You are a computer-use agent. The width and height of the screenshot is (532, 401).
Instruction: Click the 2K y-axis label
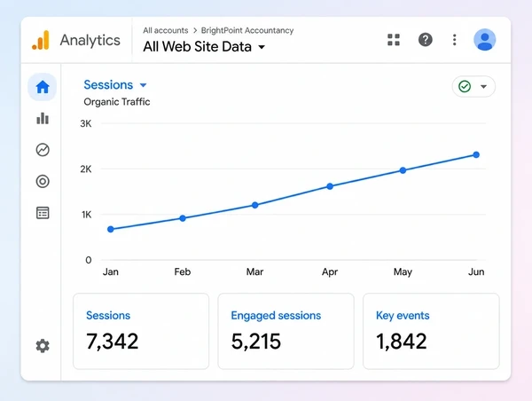(x=86, y=169)
